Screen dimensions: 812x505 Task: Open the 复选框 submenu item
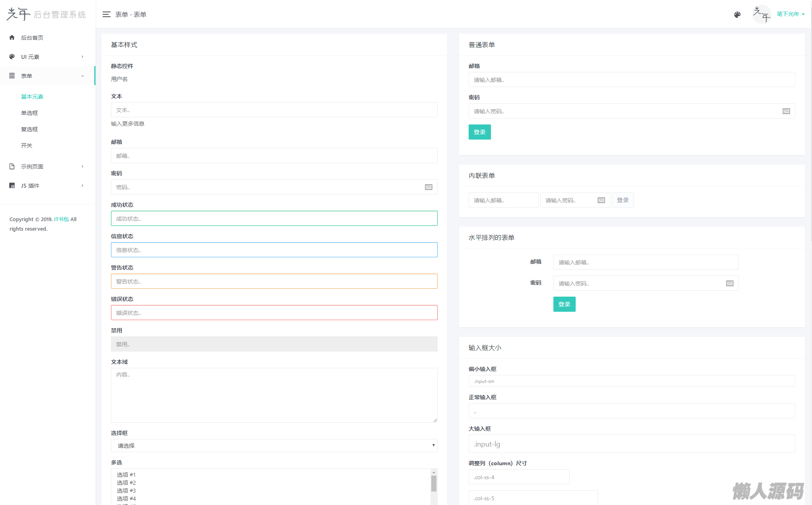(29, 129)
